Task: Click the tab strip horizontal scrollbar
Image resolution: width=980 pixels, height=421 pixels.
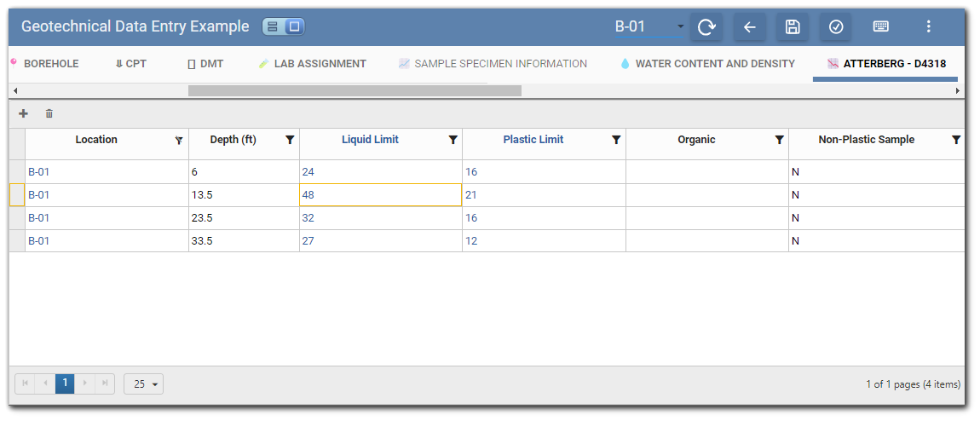Action: (354, 90)
